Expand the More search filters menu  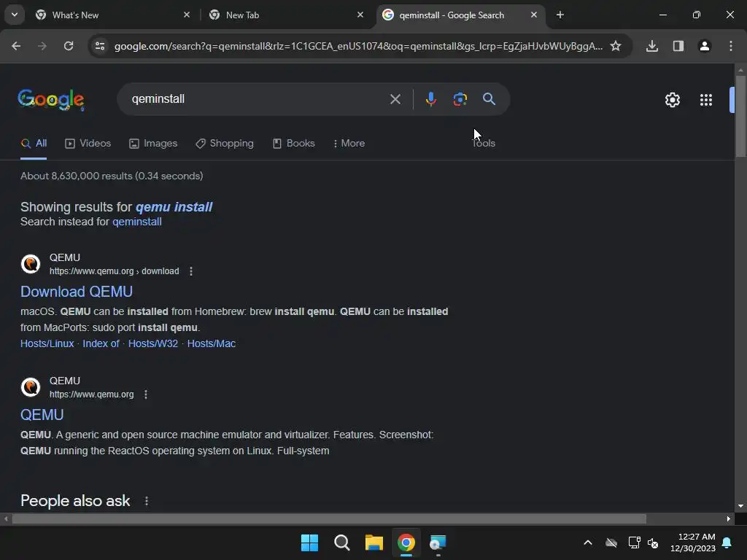pos(349,144)
